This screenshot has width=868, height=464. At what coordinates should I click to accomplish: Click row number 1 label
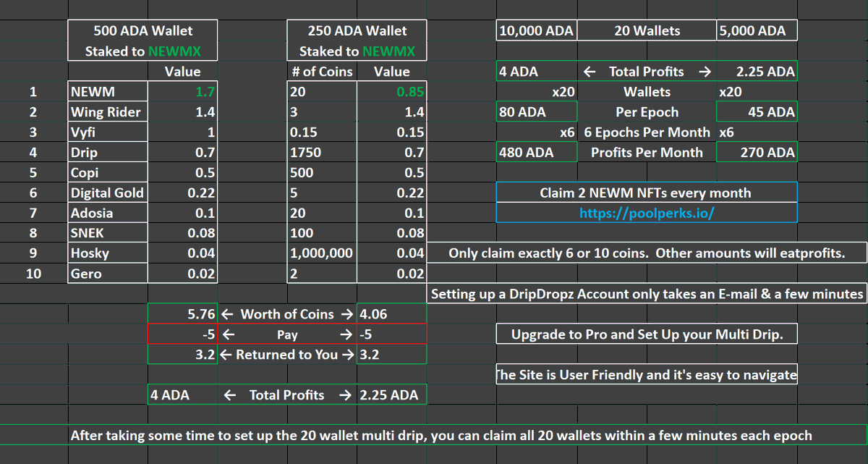click(34, 92)
